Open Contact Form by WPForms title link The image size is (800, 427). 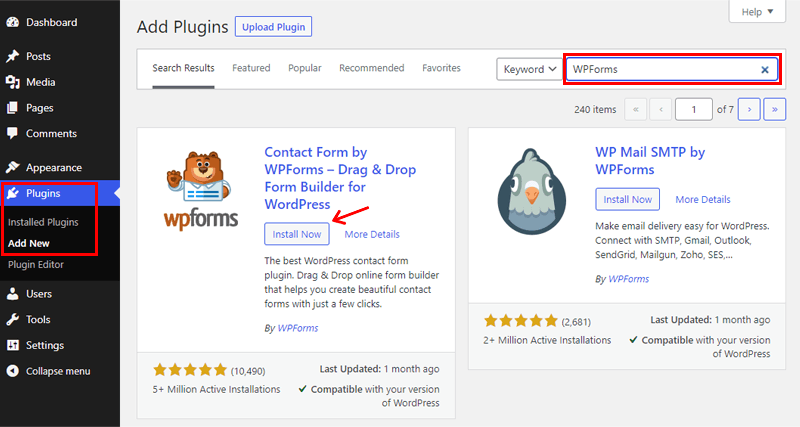click(x=340, y=178)
